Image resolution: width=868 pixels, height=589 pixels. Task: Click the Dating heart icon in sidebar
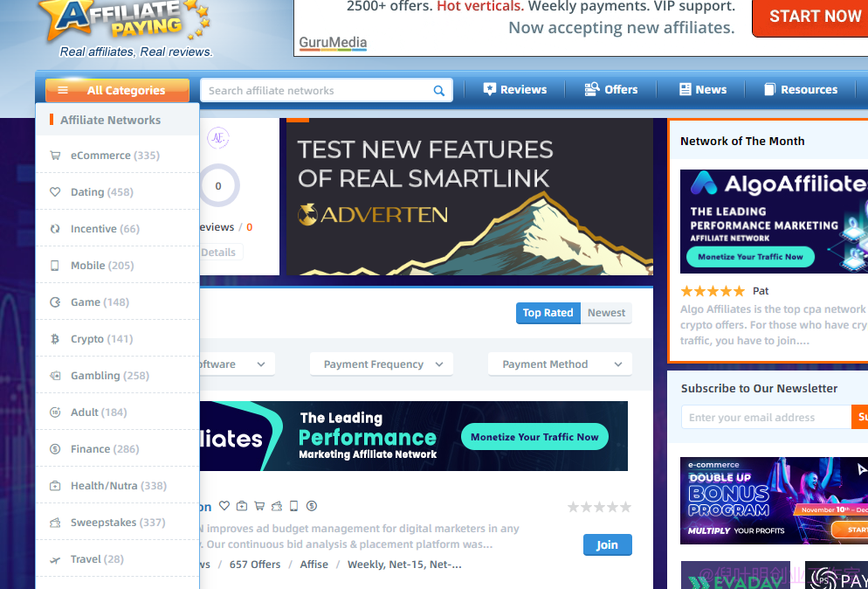(x=55, y=192)
